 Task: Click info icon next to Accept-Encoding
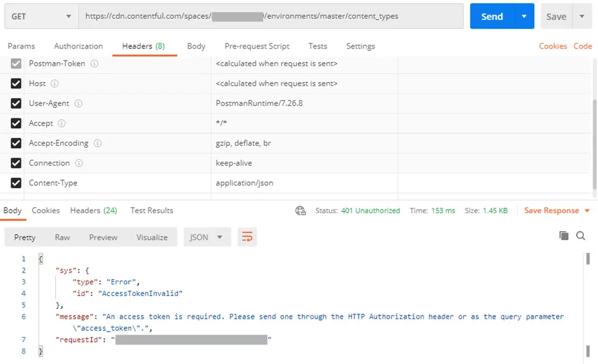pyautogui.click(x=98, y=143)
